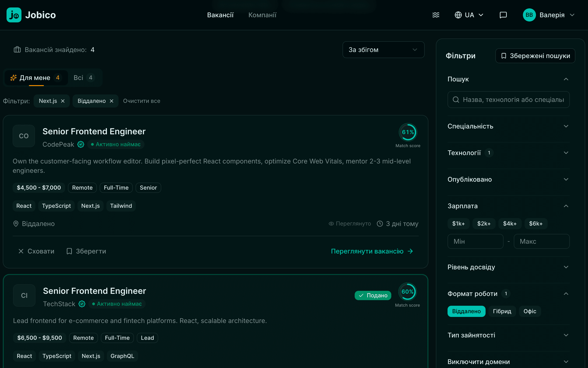
Task: Expand the Опубліковано filter section
Action: (x=508, y=179)
